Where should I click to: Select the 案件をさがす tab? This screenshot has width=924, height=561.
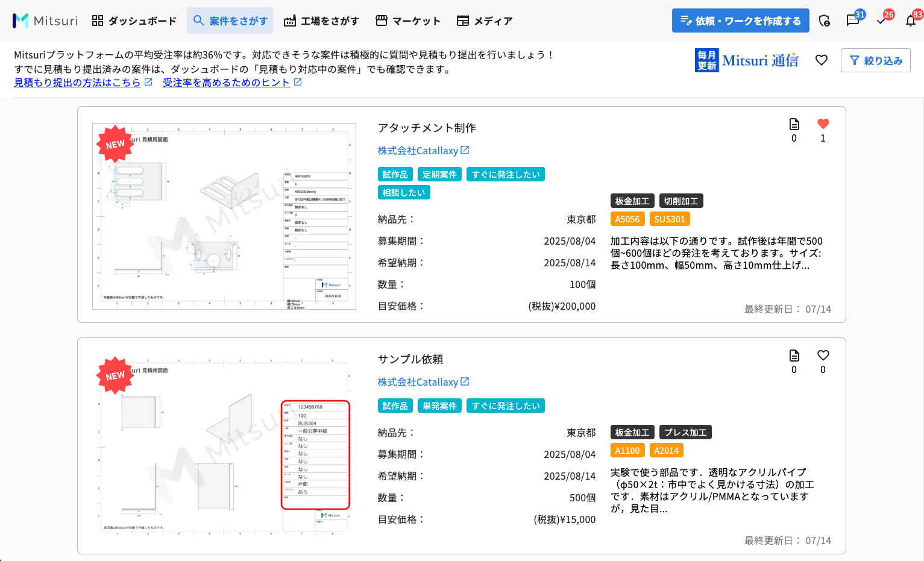230,20
